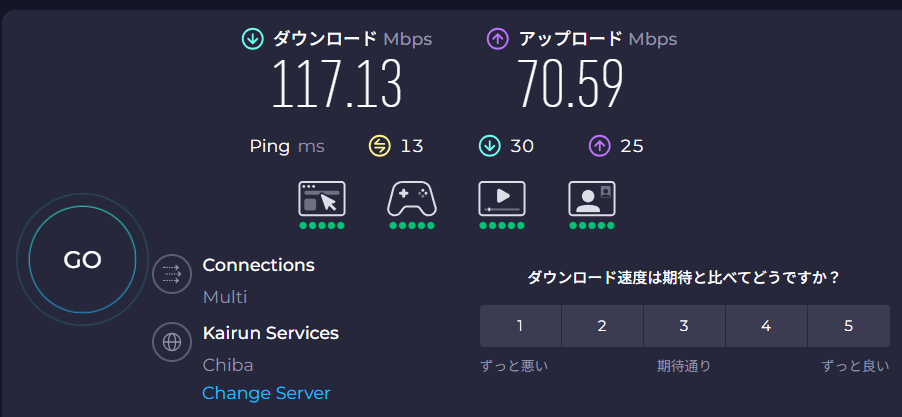Open the Change Server link
902x417 pixels.
click(266, 393)
